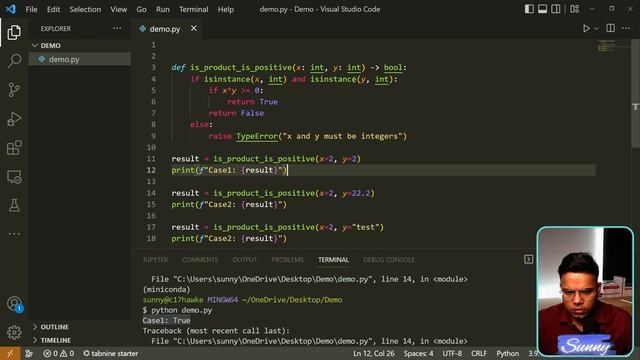Open the File menu
Image resolution: width=640 pixels, height=360 pixels.
(x=31, y=9)
